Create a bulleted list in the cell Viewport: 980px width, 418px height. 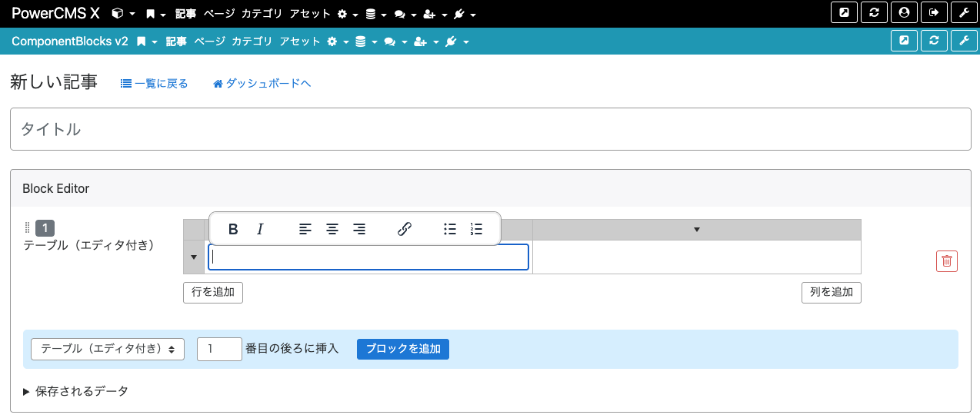tap(450, 229)
